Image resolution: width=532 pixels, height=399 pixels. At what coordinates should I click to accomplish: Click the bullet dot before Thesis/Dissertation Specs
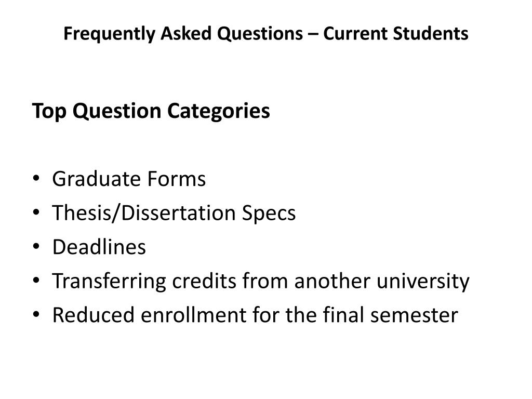36,212
